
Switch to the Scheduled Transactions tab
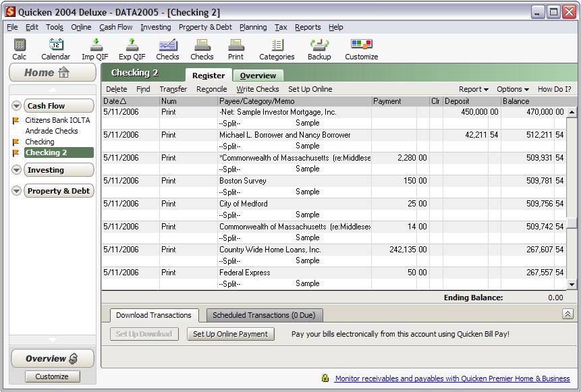pyautogui.click(x=264, y=315)
